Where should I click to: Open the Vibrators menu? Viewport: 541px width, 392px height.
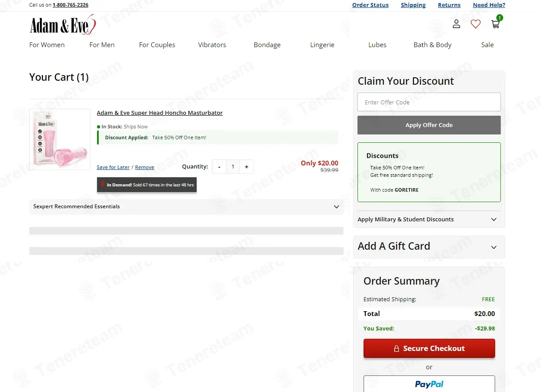click(x=212, y=45)
